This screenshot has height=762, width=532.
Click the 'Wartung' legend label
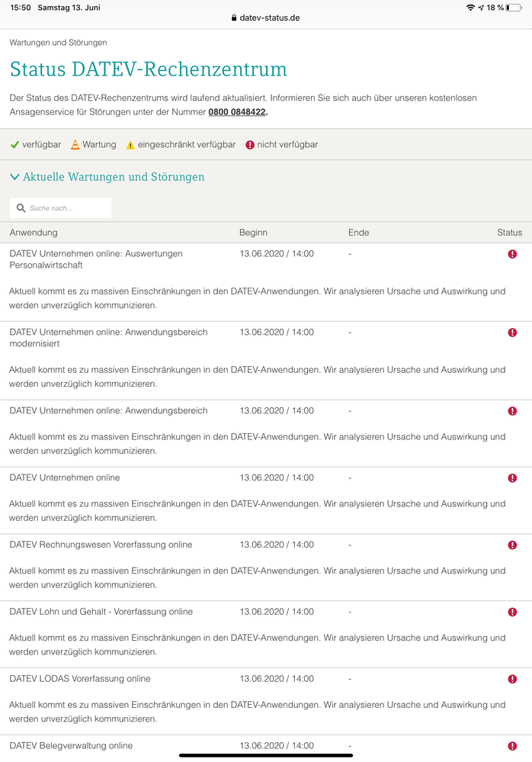[99, 145]
